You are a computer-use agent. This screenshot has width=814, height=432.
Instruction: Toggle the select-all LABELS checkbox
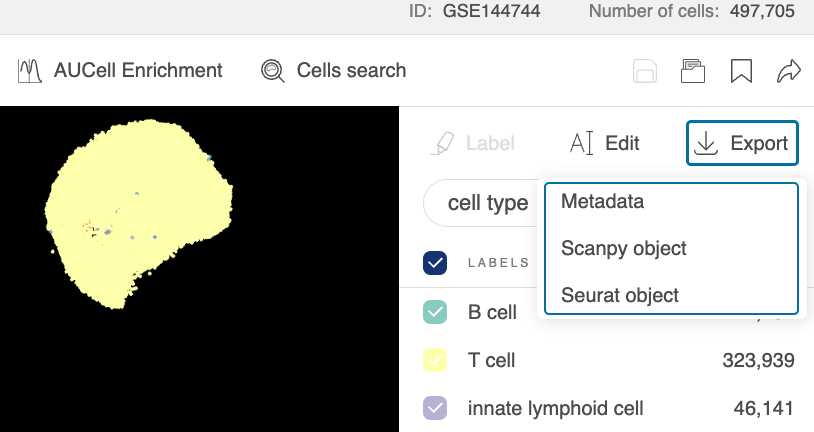[435, 263]
